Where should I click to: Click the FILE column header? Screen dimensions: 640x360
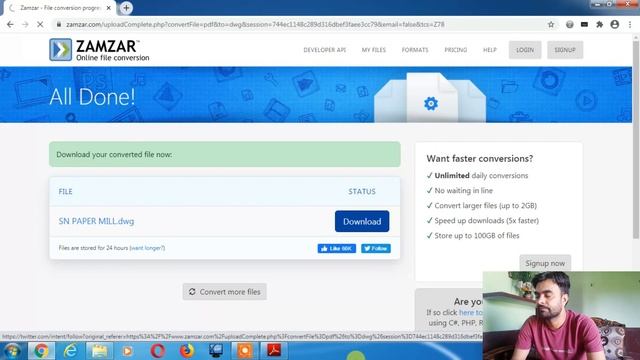(x=65, y=191)
